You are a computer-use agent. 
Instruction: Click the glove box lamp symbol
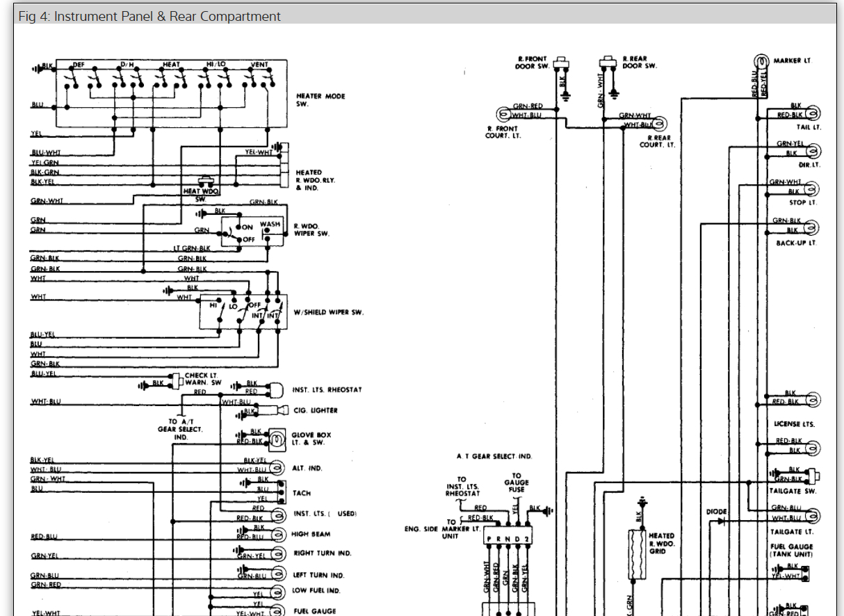[x=277, y=438]
